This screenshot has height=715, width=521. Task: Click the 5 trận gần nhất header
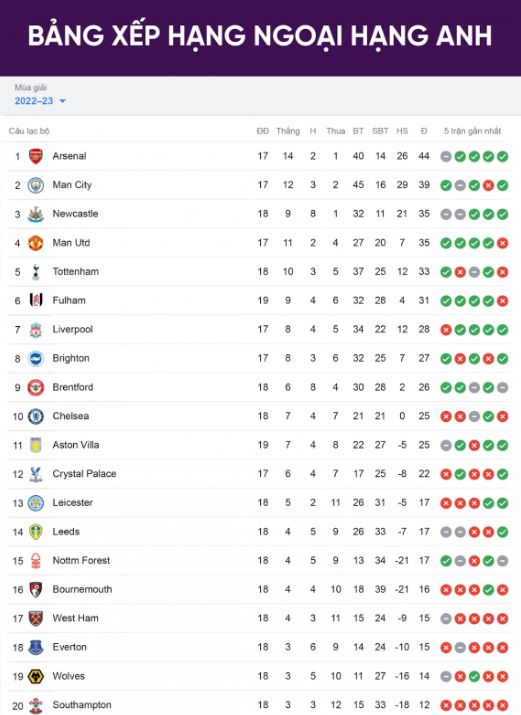(472, 131)
